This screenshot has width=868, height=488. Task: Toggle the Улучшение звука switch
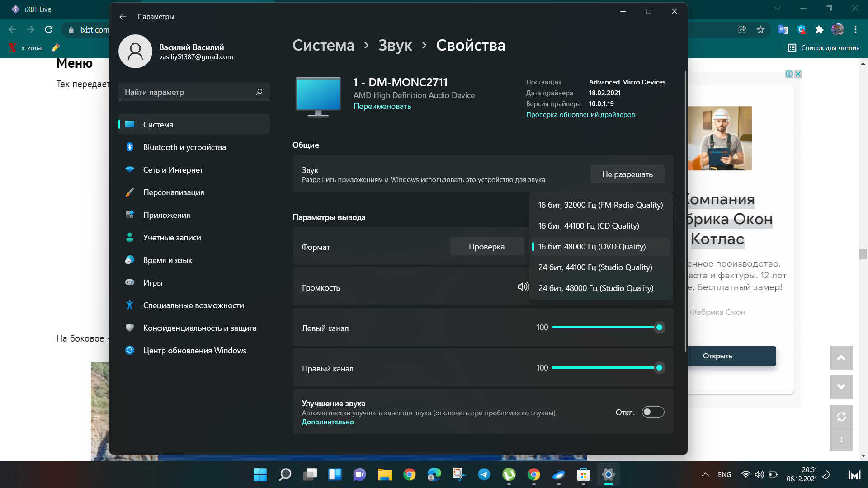tap(653, 412)
